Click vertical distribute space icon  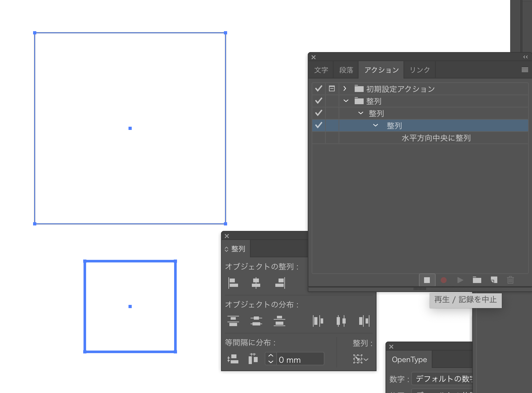point(233,359)
